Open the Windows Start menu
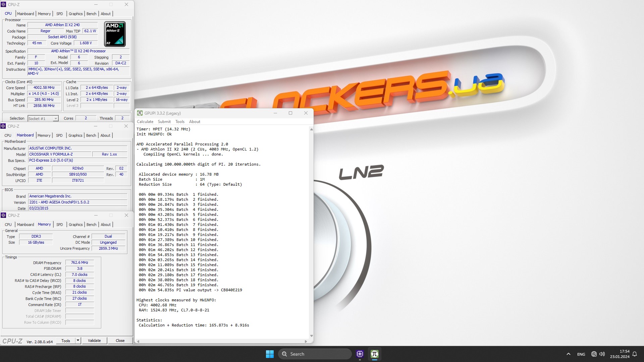 [270, 354]
